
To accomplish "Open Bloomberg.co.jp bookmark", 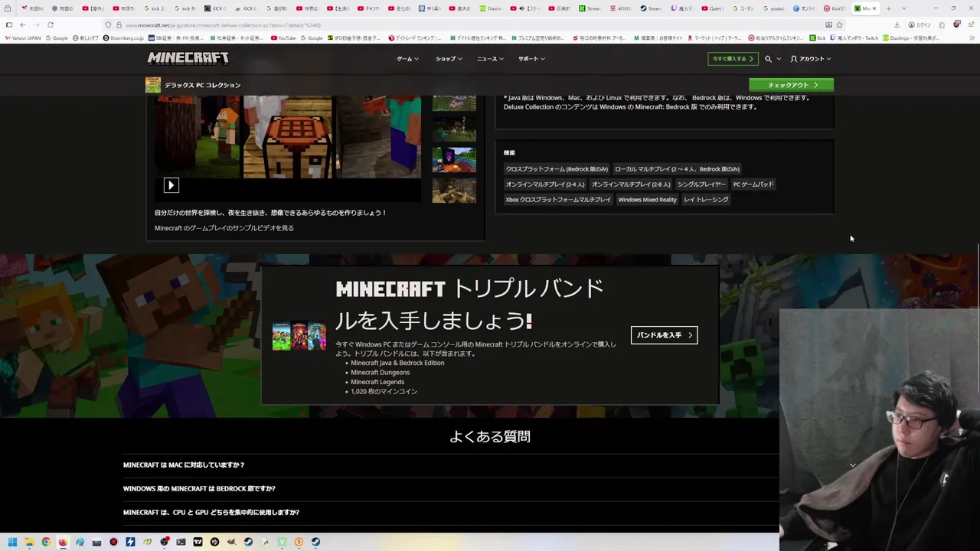I will [x=123, y=37].
